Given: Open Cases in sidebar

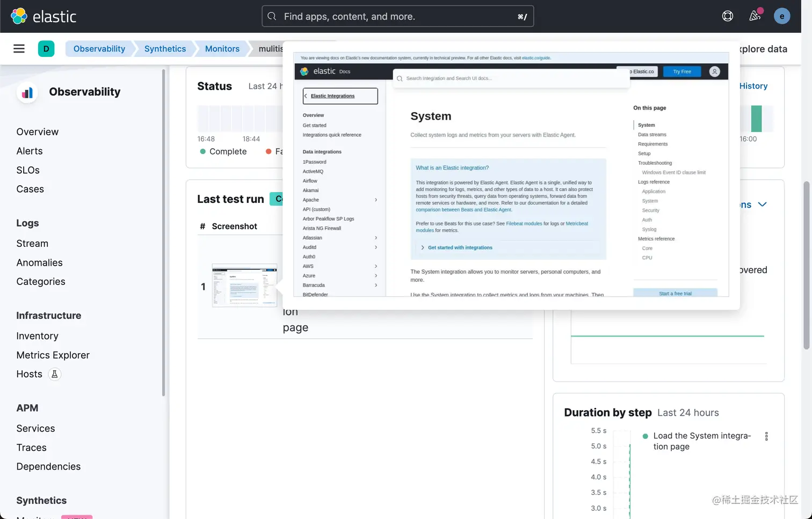Looking at the screenshot, I should (30, 189).
